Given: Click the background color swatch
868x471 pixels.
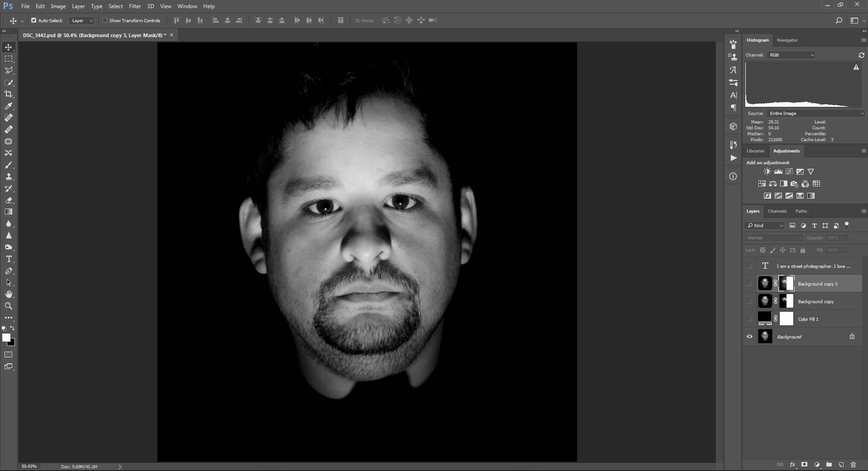Looking at the screenshot, I should click(x=12, y=343).
